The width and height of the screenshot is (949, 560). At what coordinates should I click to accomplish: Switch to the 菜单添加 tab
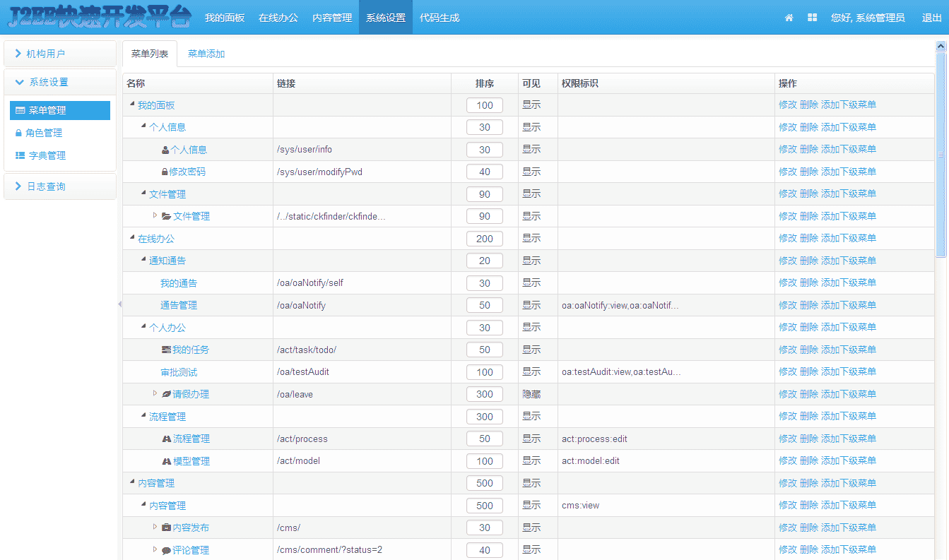click(x=206, y=54)
